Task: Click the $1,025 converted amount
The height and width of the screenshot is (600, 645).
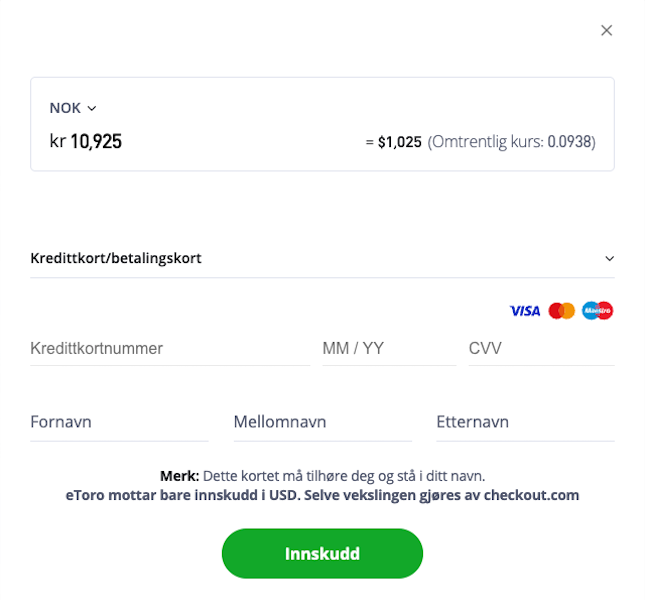Action: pos(399,142)
